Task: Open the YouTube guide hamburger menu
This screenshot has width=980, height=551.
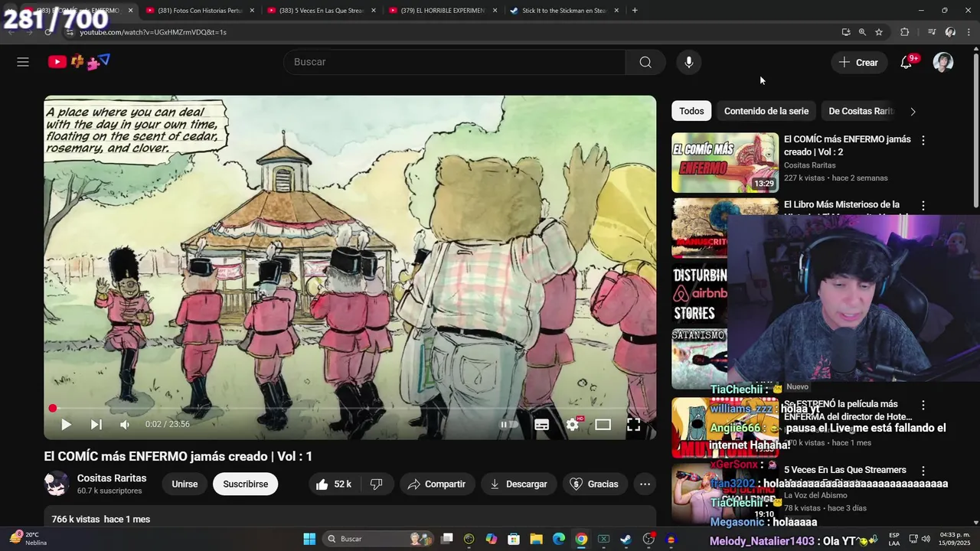Action: pos(23,62)
